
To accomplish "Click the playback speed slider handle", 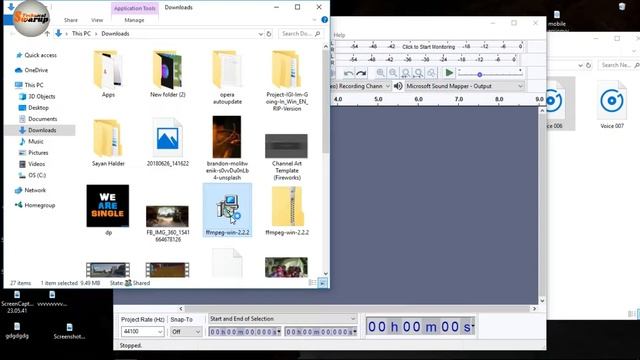I will click(480, 75).
